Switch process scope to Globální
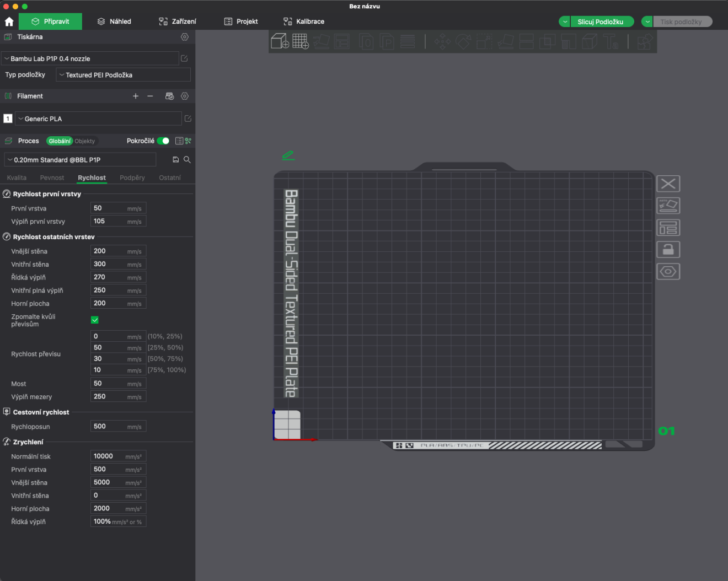 (60, 141)
